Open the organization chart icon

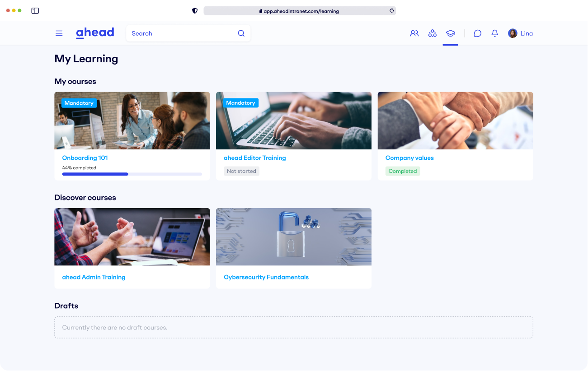pos(433,33)
